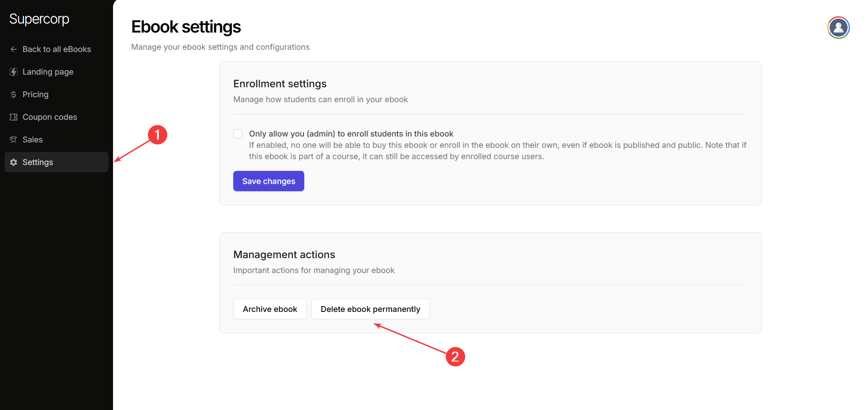Navigate to Coupon codes
Image resolution: width=868 pixels, height=410 pixels.
[50, 117]
